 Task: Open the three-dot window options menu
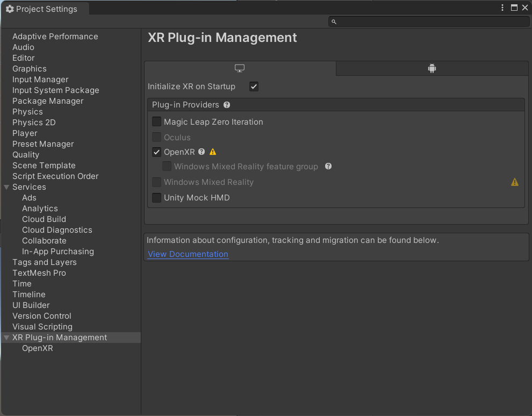tap(502, 8)
